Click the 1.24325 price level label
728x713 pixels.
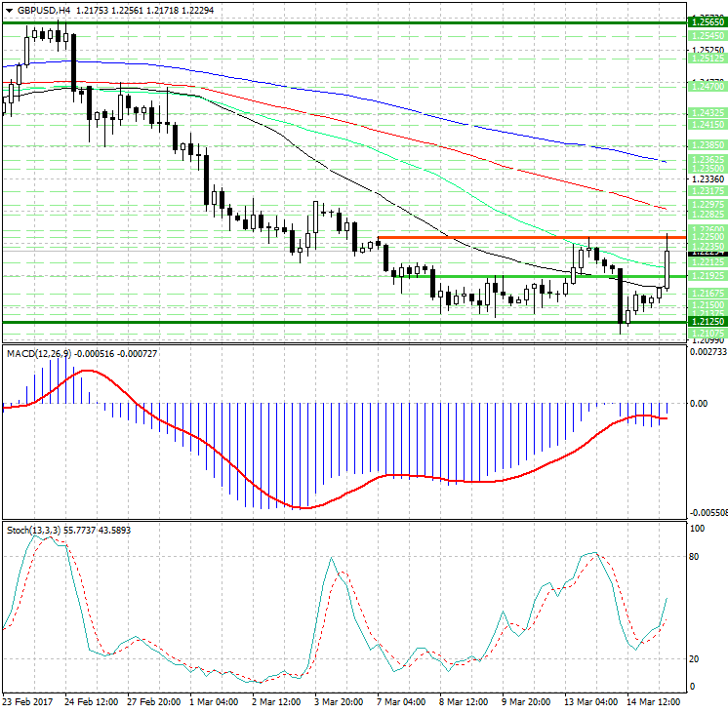click(707, 113)
